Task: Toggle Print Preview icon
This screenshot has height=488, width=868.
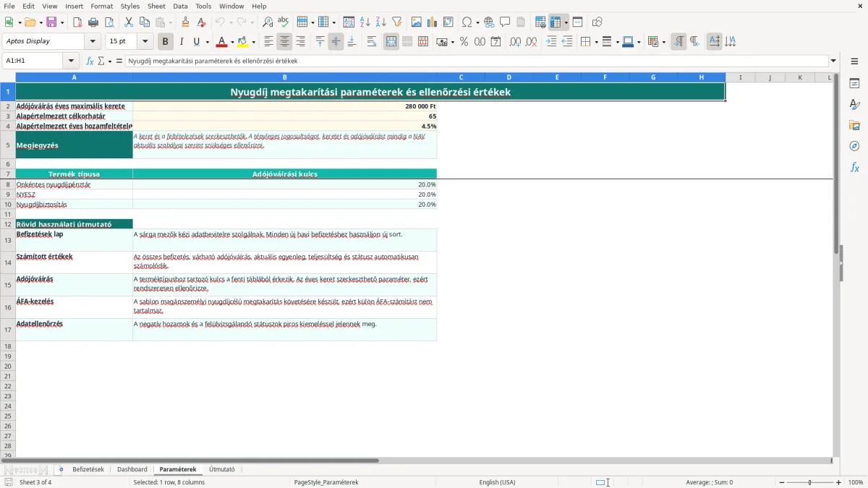Action: point(109,22)
